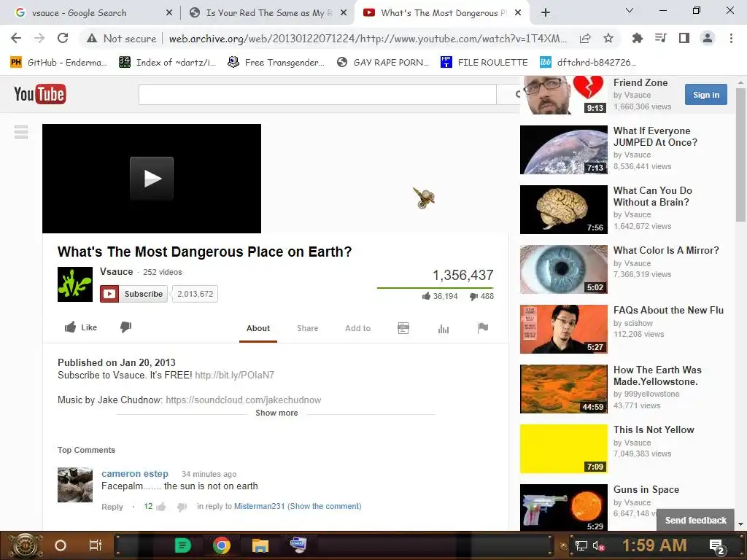
Task: Expand the tab search chevron
Action: 630,10
